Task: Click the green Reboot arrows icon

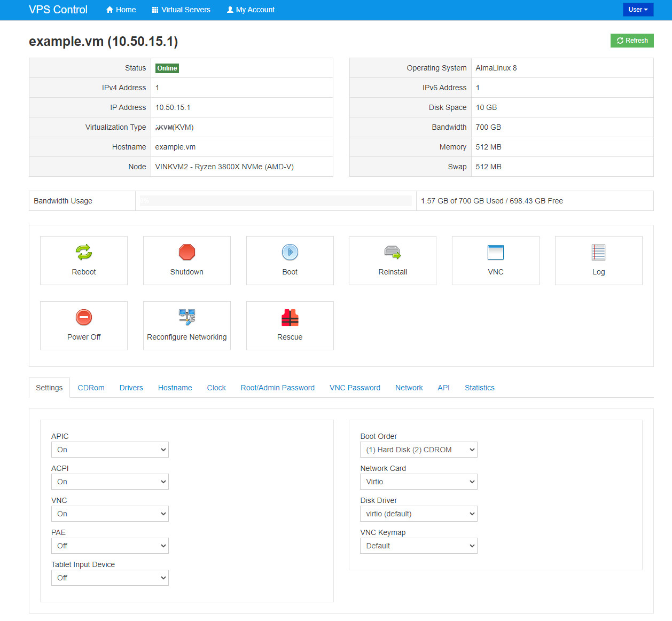Action: (x=84, y=252)
